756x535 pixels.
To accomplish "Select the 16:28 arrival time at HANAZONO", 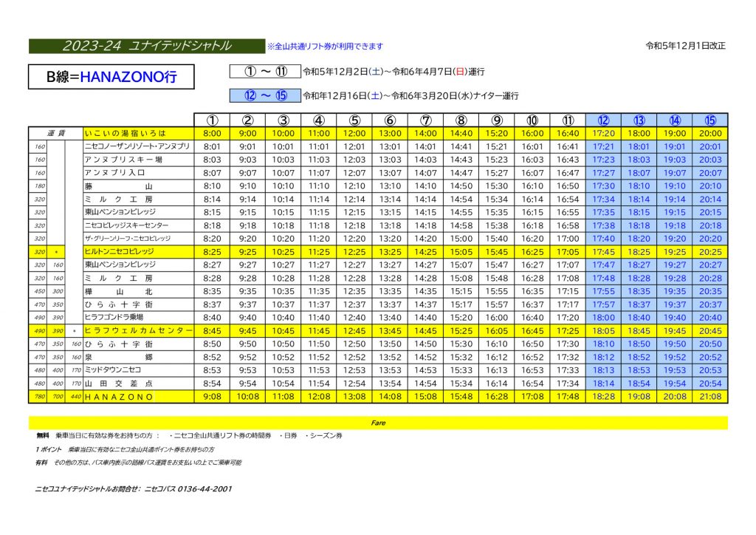I will (497, 397).
